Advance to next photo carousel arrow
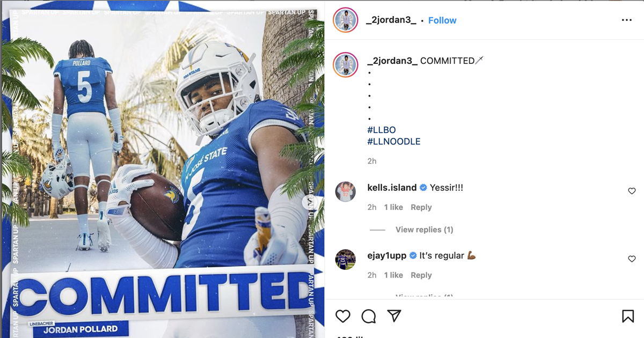 coord(309,202)
